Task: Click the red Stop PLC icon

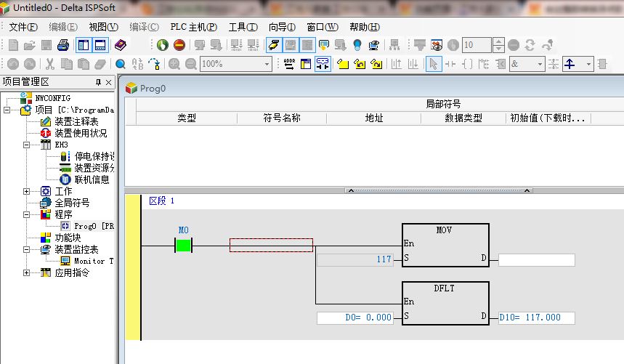Action: click(x=179, y=45)
